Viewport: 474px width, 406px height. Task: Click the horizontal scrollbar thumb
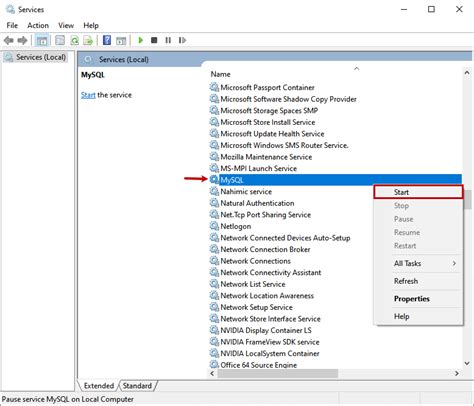coord(278,373)
